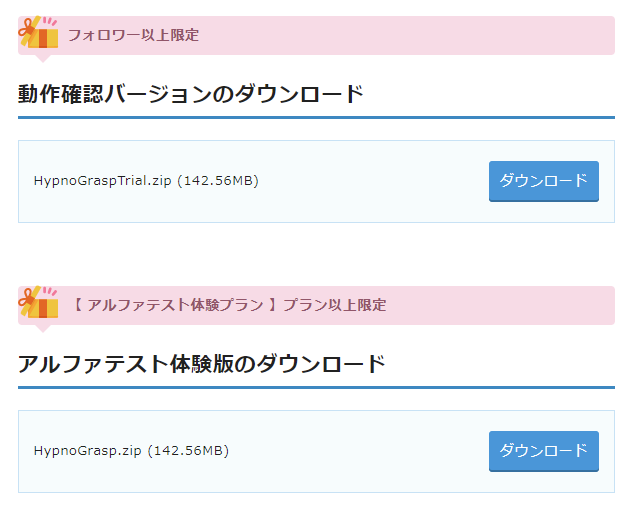The height and width of the screenshot is (507, 625).
Task: Click the blue divider under アルファテスト体験版のダウンロード
Action: pyautogui.click(x=316, y=387)
